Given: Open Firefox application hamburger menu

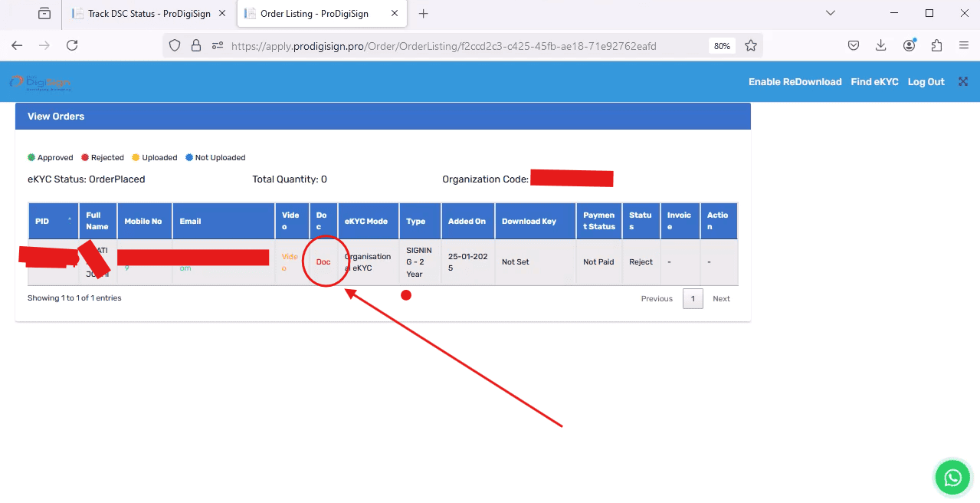Looking at the screenshot, I should 964,46.
